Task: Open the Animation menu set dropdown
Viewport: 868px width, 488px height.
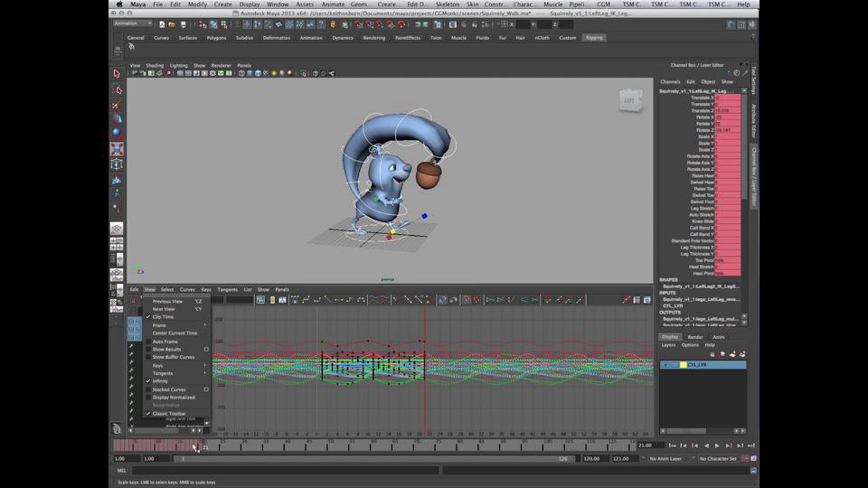Action: tap(133, 23)
